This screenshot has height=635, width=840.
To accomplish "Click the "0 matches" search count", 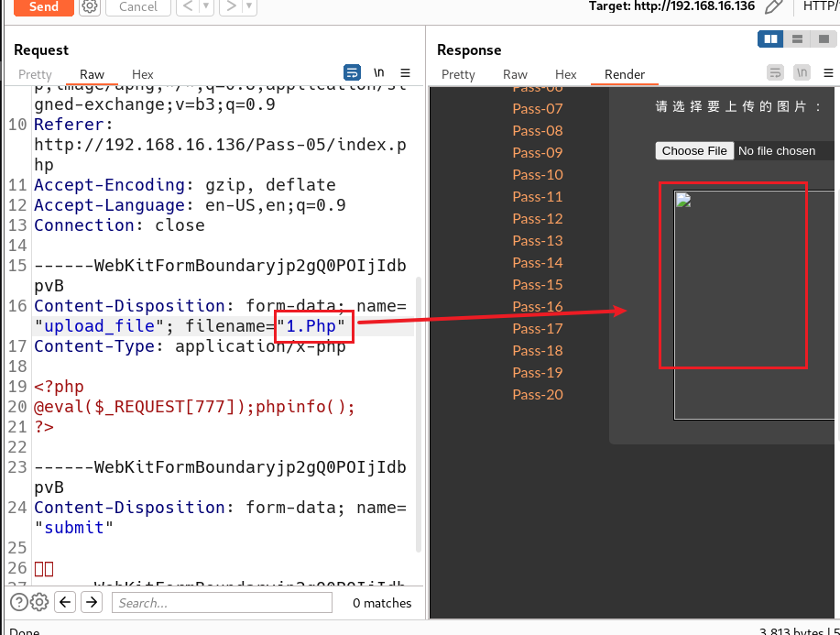I will [382, 603].
